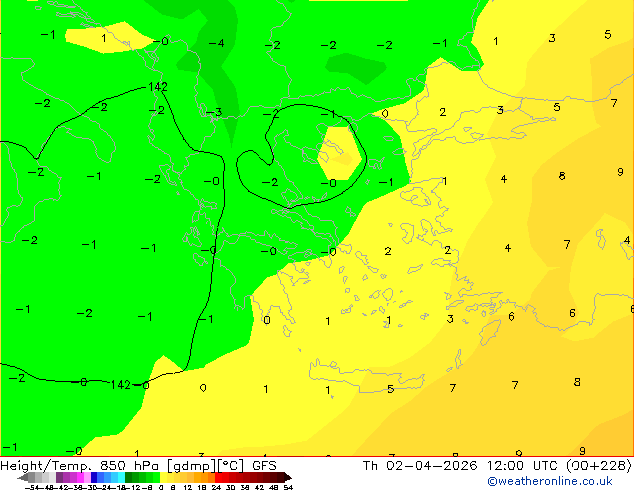Click the legend label "18"
The height and width of the screenshot is (490, 634).
[202, 487]
